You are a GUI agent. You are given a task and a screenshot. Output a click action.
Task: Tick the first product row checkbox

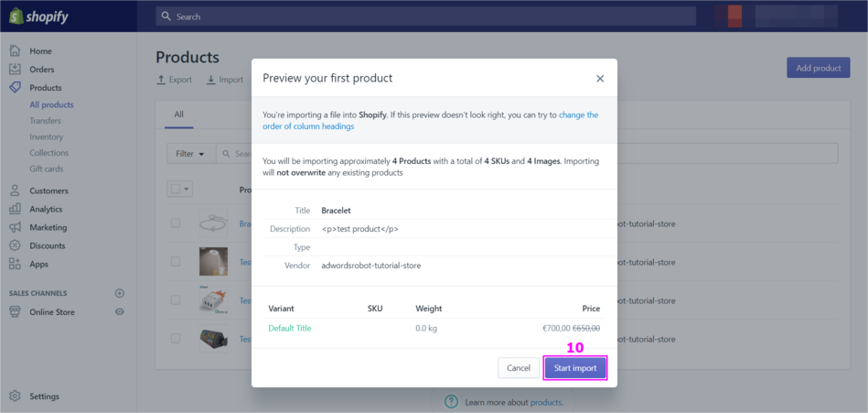tap(176, 223)
